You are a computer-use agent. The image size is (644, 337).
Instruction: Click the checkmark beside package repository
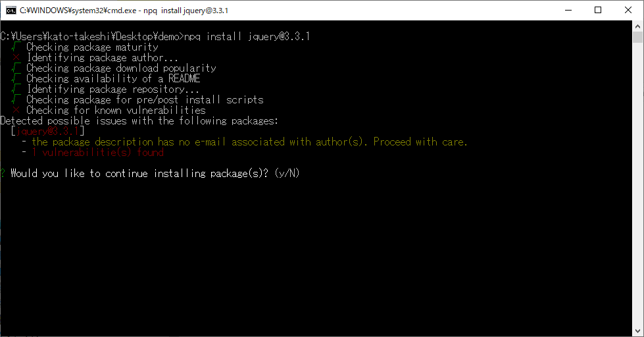[16, 89]
